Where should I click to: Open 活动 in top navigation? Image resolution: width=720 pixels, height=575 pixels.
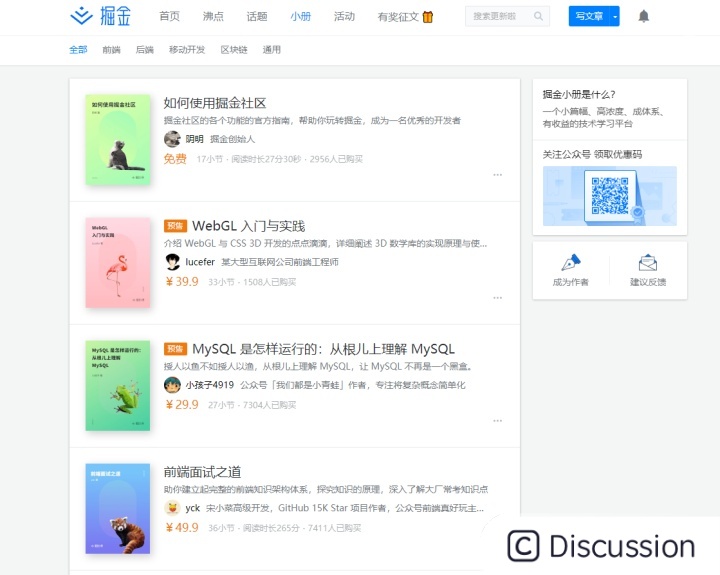coord(344,17)
